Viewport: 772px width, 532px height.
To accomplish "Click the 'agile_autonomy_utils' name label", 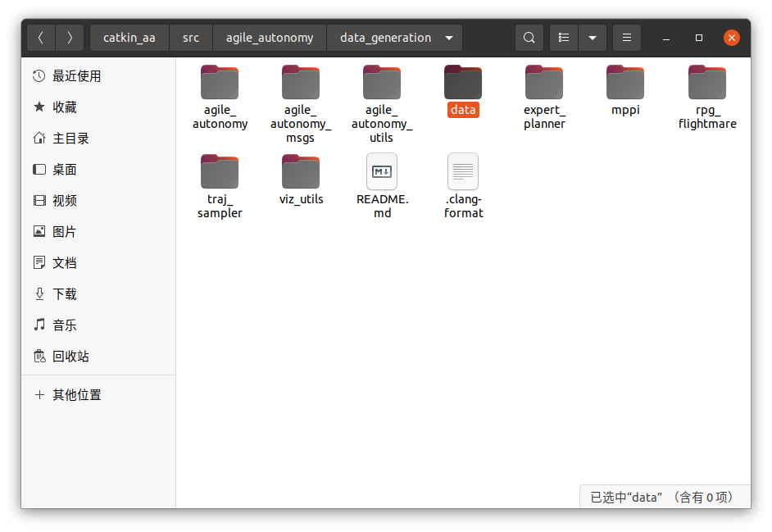I will coord(382,124).
